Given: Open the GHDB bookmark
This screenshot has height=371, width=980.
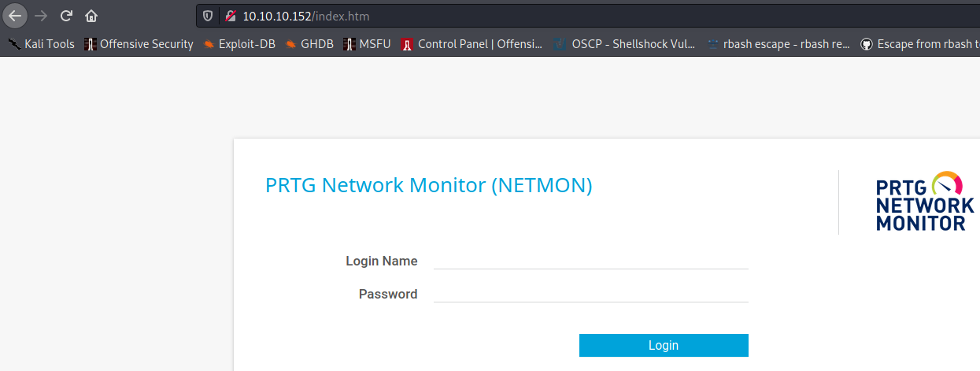Looking at the screenshot, I should tap(309, 44).
